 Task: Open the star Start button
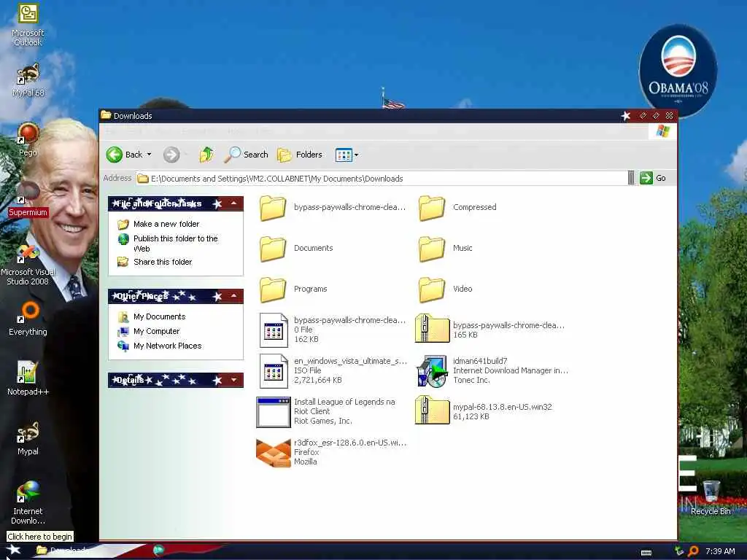(12, 551)
